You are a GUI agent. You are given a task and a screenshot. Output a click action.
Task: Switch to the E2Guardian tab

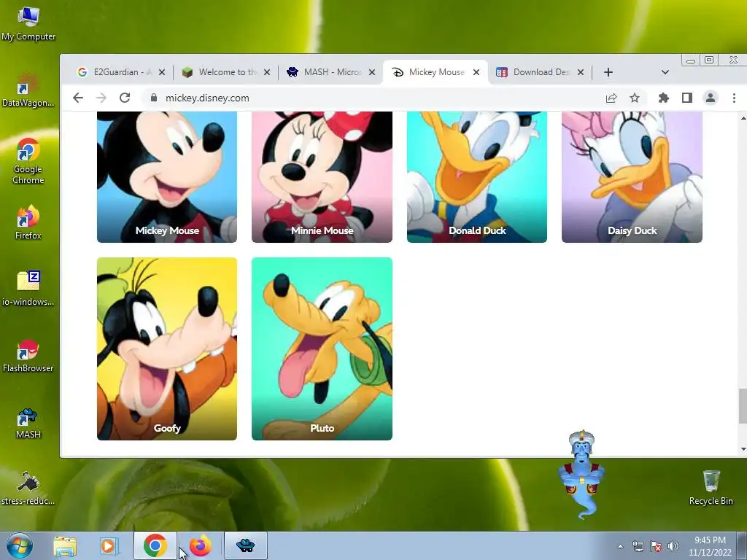click(x=122, y=72)
